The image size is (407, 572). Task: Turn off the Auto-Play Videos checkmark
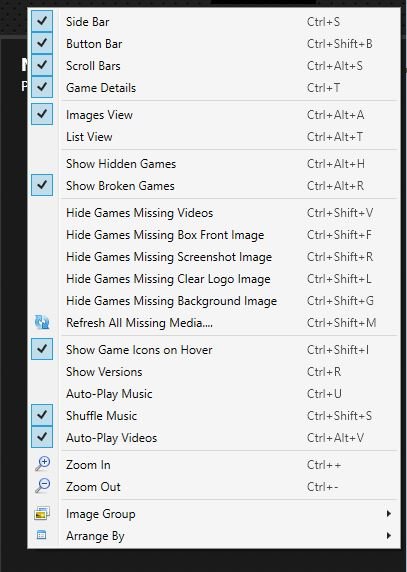[x=42, y=437]
